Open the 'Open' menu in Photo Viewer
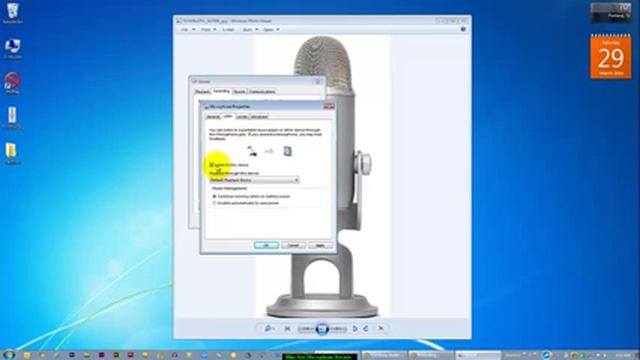640x360 pixels. tap(271, 29)
